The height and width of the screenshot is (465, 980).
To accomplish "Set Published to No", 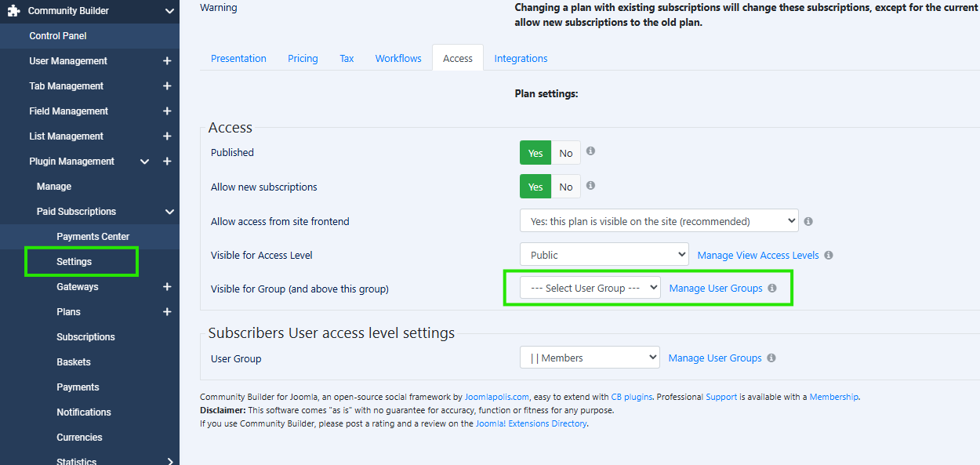I will click(565, 153).
